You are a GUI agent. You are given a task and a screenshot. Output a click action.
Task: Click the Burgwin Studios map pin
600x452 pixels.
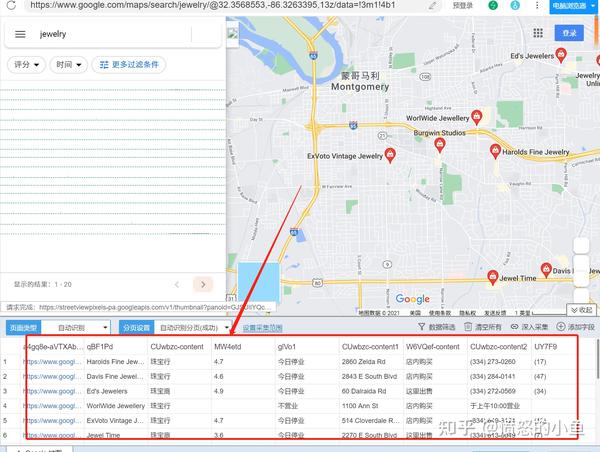point(440,145)
